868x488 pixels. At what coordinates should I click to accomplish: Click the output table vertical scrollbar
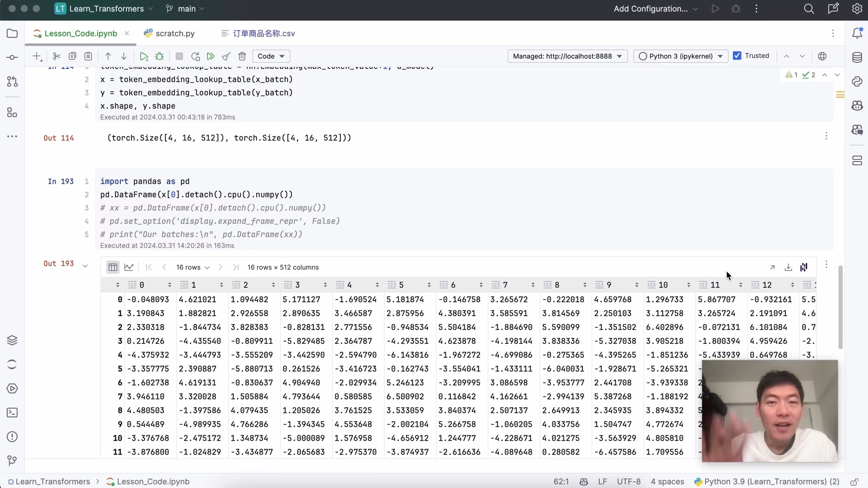click(840, 307)
